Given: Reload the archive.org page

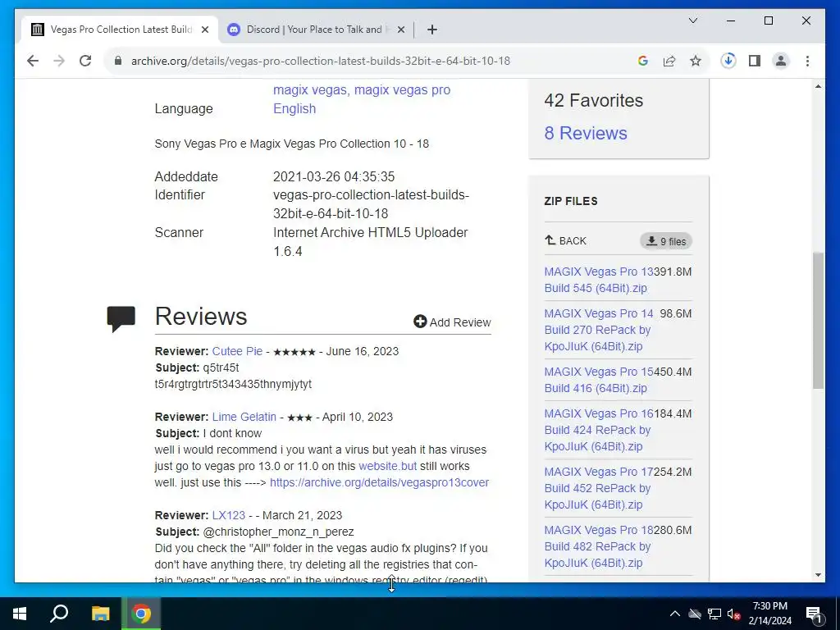Looking at the screenshot, I should pos(85,61).
